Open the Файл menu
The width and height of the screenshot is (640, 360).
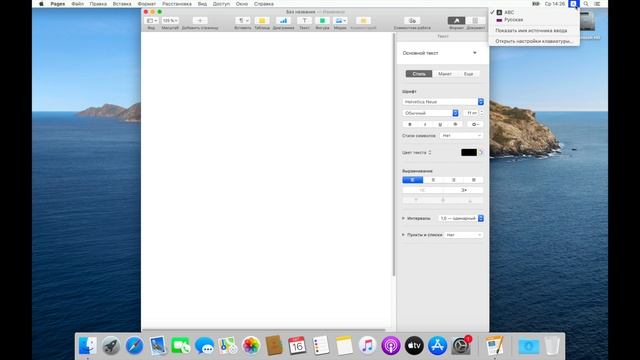(x=78, y=4)
